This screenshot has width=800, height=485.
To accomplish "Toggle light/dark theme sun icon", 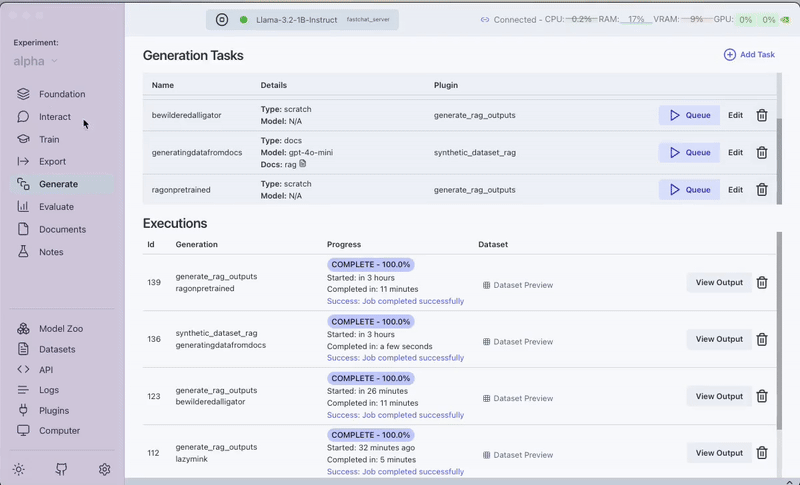I will pyautogui.click(x=18, y=469).
